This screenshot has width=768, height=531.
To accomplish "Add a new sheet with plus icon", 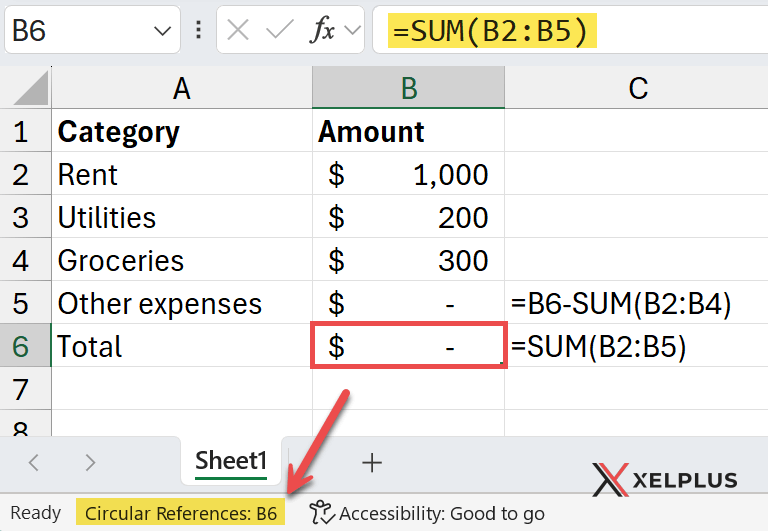I will click(x=372, y=462).
